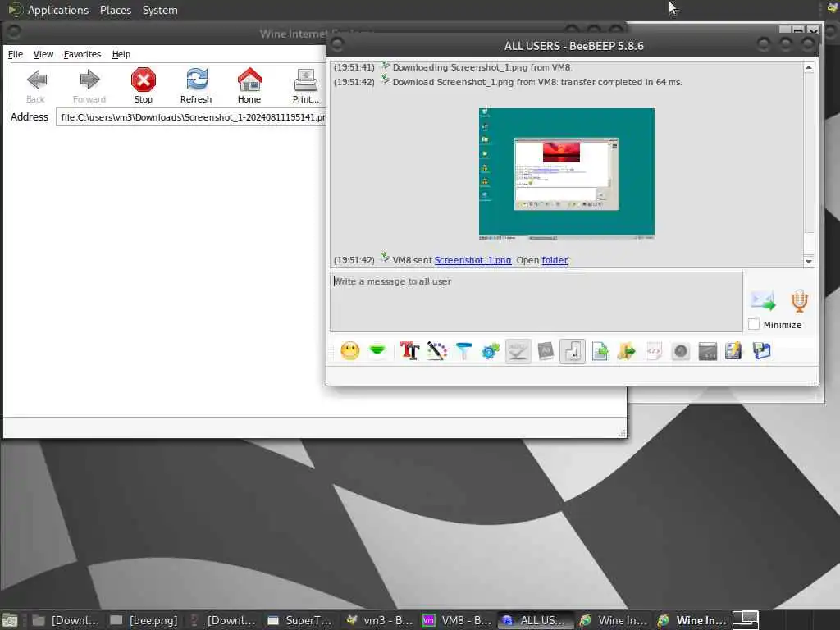Open the emoticon picker smiley icon

[x=349, y=351]
